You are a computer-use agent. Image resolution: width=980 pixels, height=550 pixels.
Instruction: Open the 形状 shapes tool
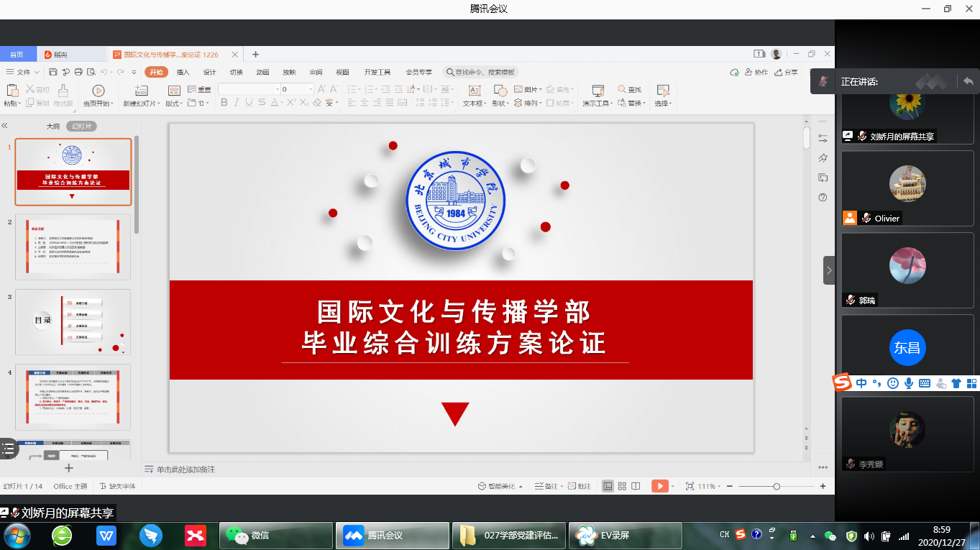(500, 91)
